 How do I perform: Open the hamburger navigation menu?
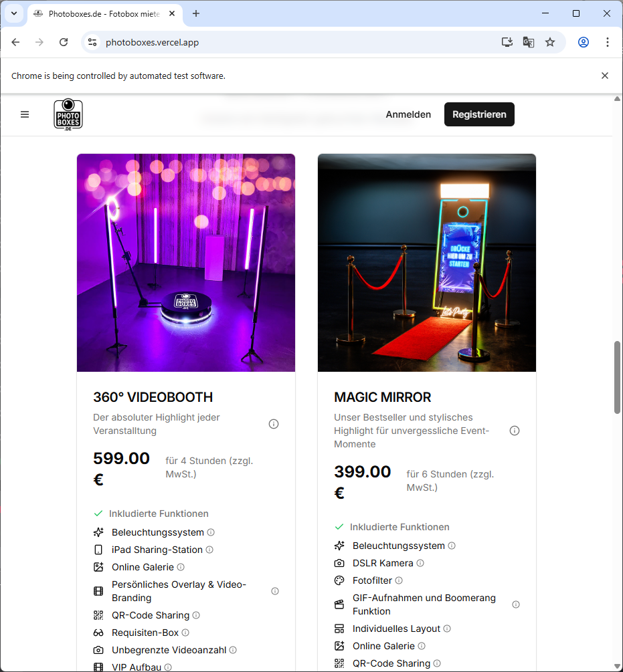pos(25,114)
